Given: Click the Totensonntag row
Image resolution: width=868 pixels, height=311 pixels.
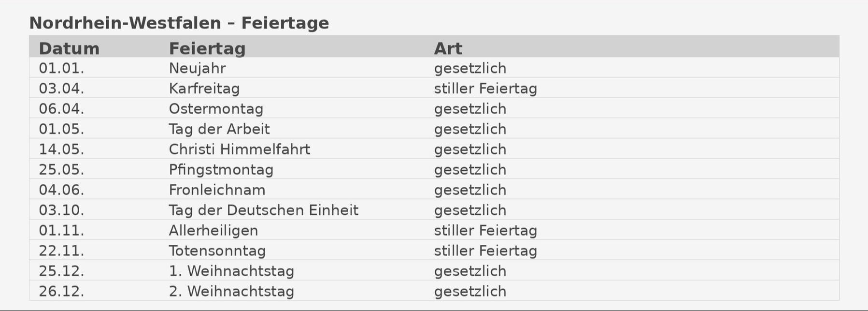Looking at the screenshot, I should tap(434, 251).
